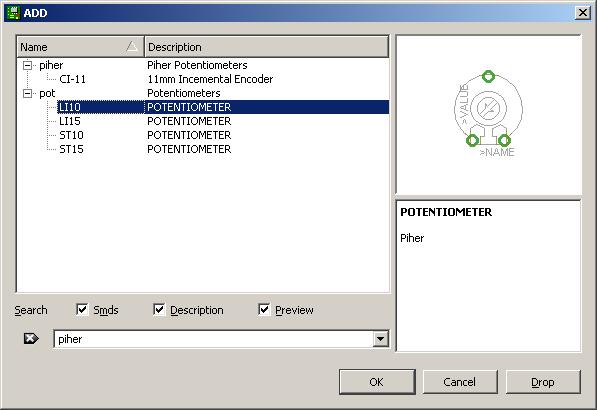Click the search field containing piher
The image size is (597, 410).
(214, 339)
